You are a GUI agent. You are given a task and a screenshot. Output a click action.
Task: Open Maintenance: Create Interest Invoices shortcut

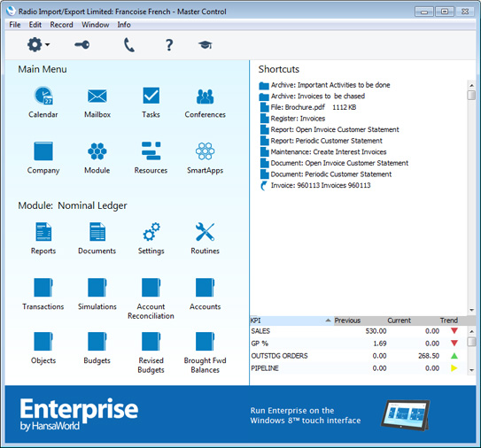pos(323,152)
